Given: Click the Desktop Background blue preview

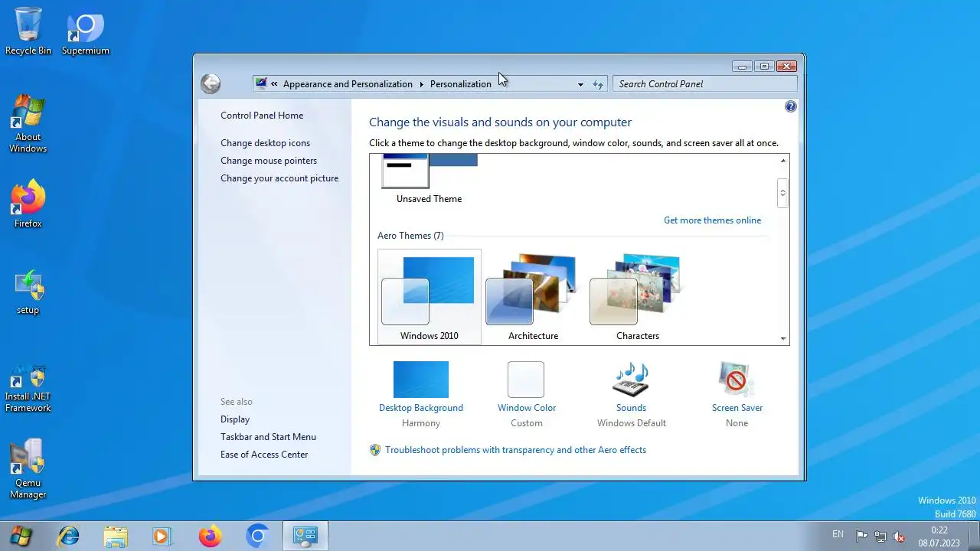Looking at the screenshot, I should coord(421,380).
